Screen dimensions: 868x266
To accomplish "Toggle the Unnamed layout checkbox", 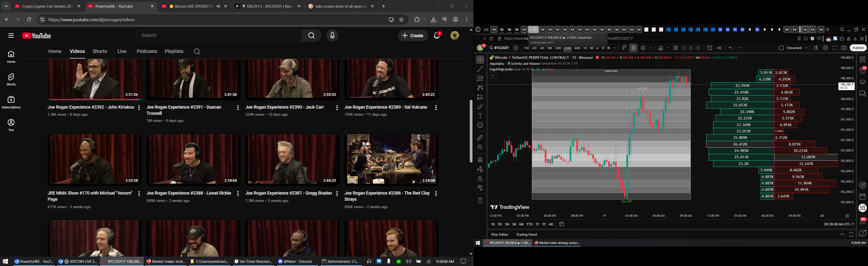I will (x=781, y=48).
